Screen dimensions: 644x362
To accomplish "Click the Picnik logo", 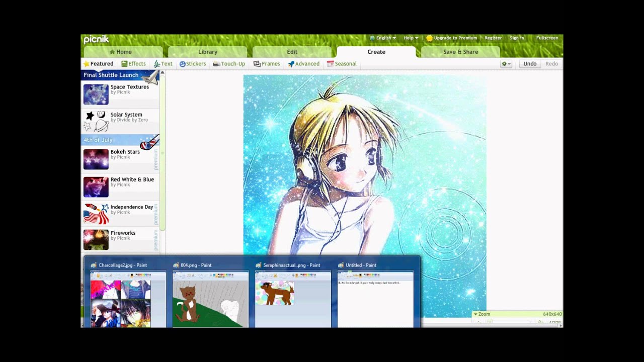I will pyautogui.click(x=96, y=40).
